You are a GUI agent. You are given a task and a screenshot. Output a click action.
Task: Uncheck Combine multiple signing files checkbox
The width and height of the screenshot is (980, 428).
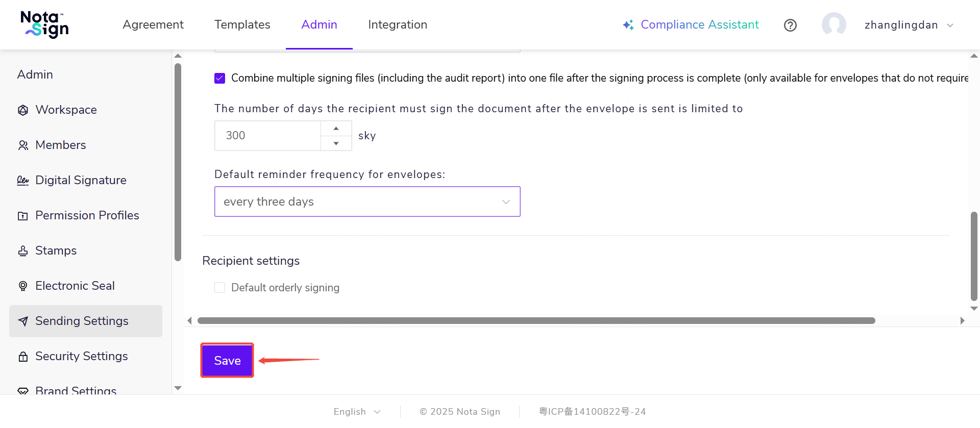point(220,78)
